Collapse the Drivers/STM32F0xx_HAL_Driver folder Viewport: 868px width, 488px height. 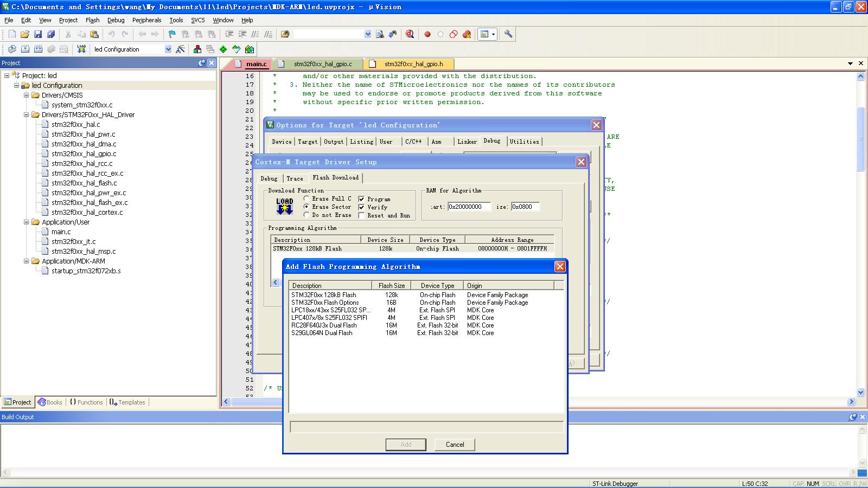coord(26,114)
